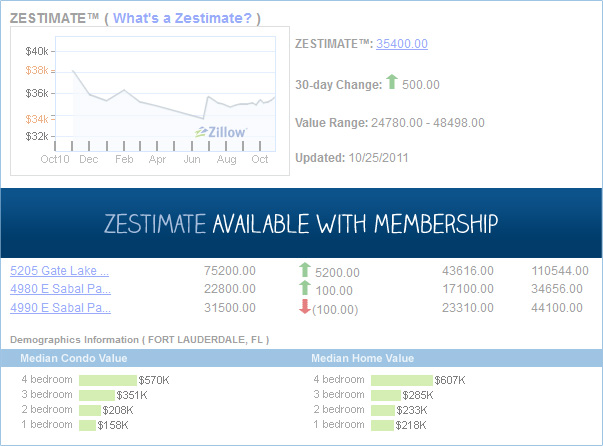Click the Zestimate value 35400.00 link
The height and width of the screenshot is (446, 603).
pos(402,44)
